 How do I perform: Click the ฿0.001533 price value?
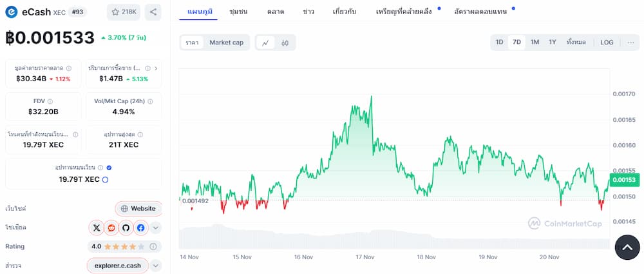(x=50, y=37)
